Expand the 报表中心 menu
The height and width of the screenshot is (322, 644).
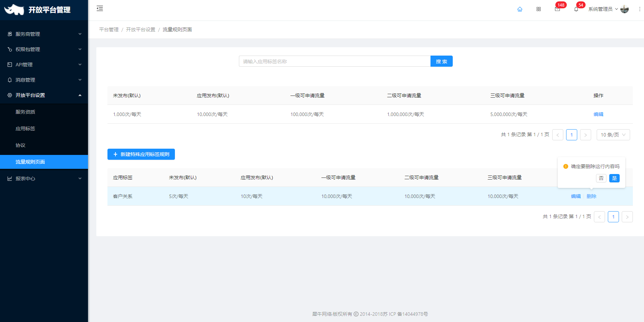click(44, 179)
